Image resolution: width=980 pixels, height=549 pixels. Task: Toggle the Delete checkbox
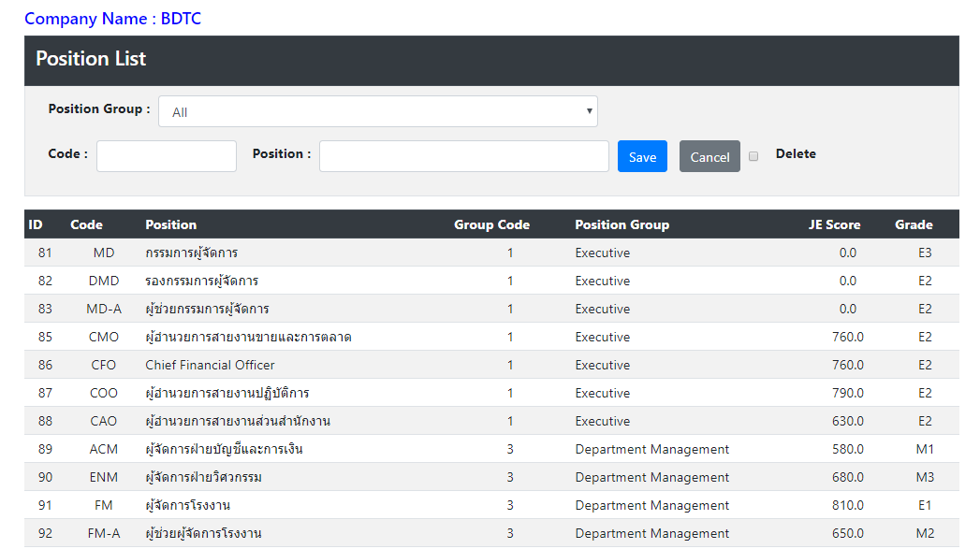point(753,156)
